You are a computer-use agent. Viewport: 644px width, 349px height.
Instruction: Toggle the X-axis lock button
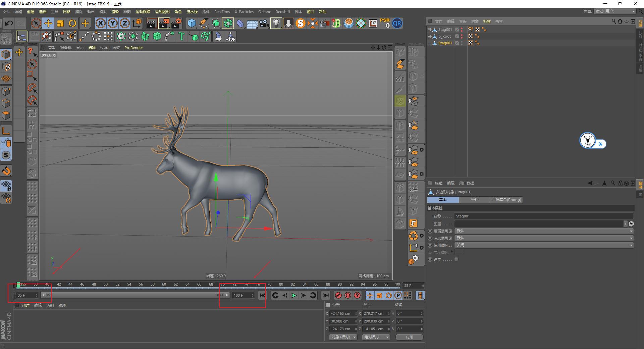pyautogui.click(x=100, y=23)
